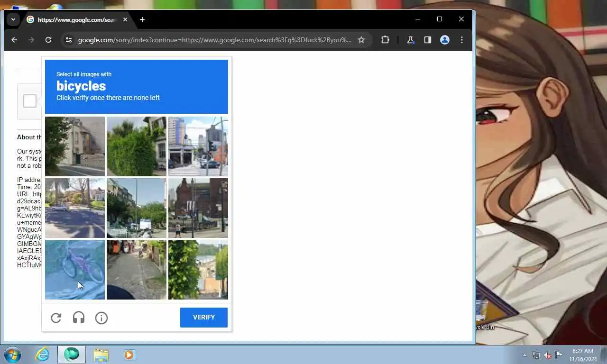Screen dimensions: 607x364
Task: Select the tile showing the green hedge
Action: [137, 146]
